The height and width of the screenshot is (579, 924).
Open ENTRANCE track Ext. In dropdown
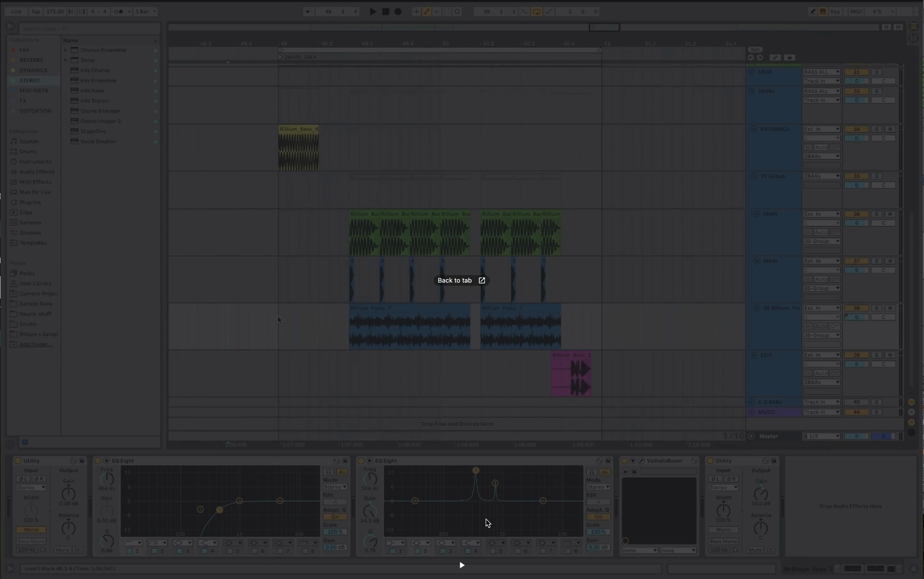click(821, 129)
